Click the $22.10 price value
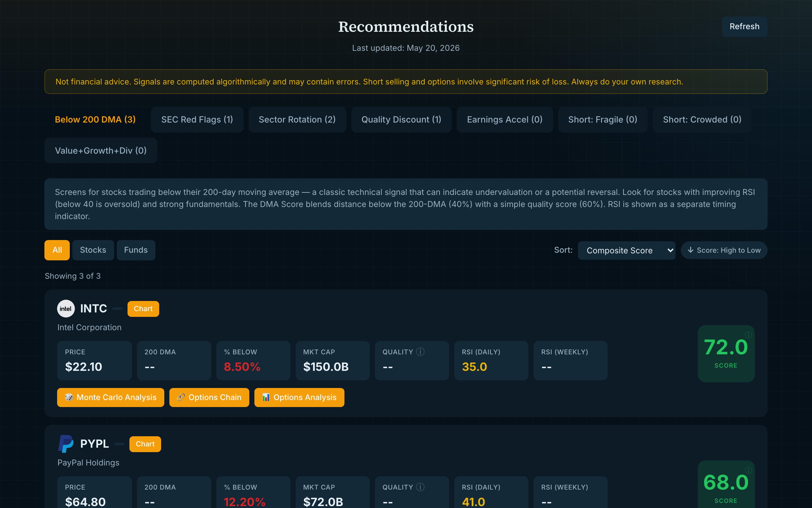812x508 pixels. pyautogui.click(x=83, y=366)
